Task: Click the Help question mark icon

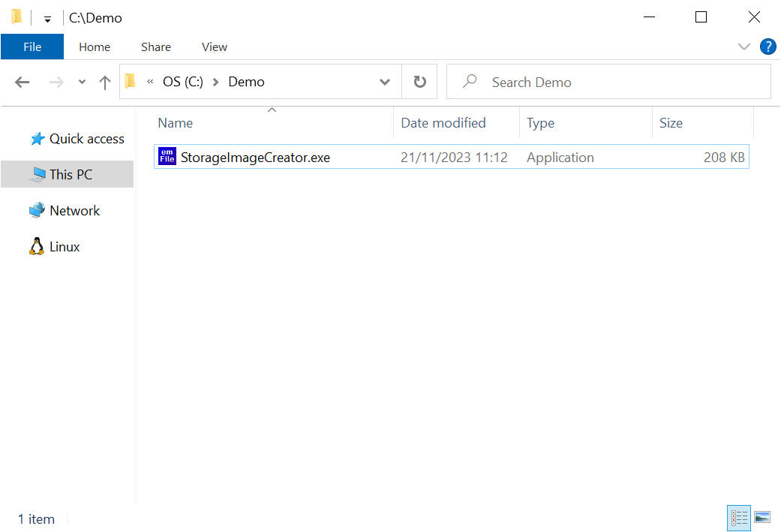Action: [767, 47]
